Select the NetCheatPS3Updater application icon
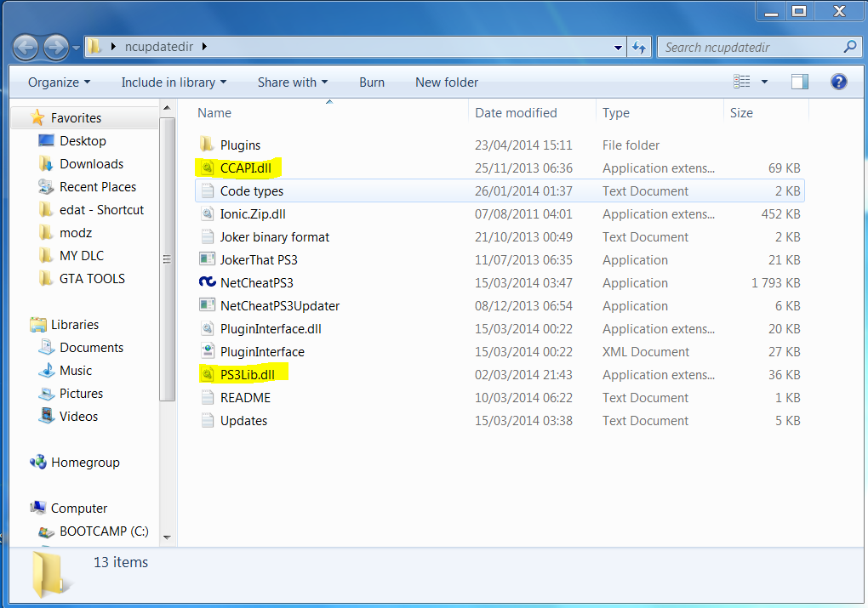 click(207, 305)
